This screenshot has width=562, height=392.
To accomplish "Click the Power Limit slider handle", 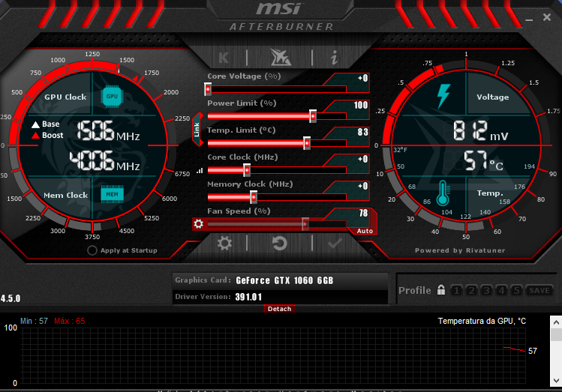I will [313, 116].
